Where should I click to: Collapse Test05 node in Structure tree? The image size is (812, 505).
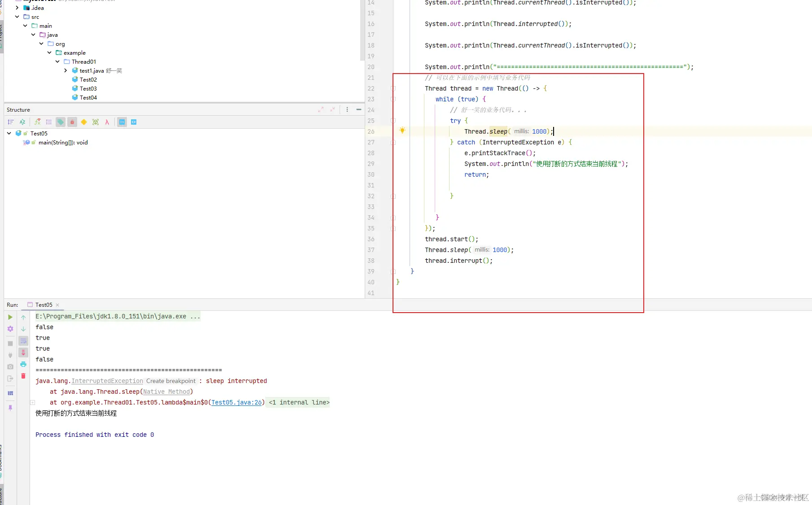coord(9,133)
